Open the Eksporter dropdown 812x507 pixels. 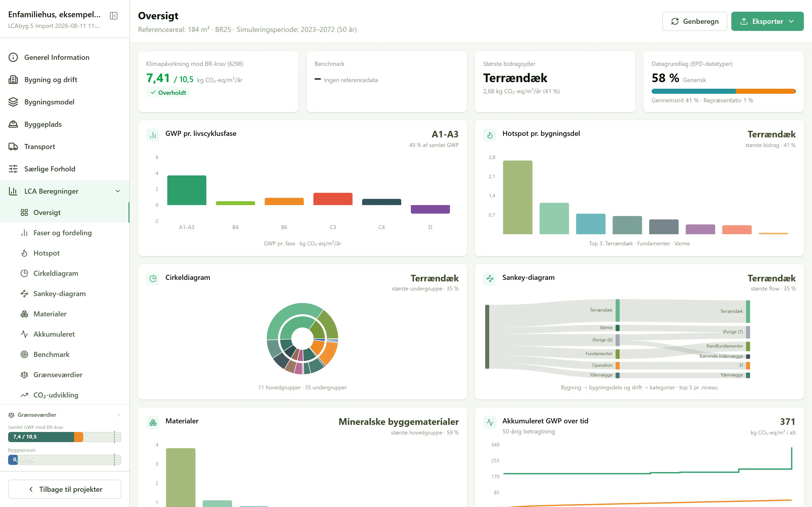(x=767, y=22)
